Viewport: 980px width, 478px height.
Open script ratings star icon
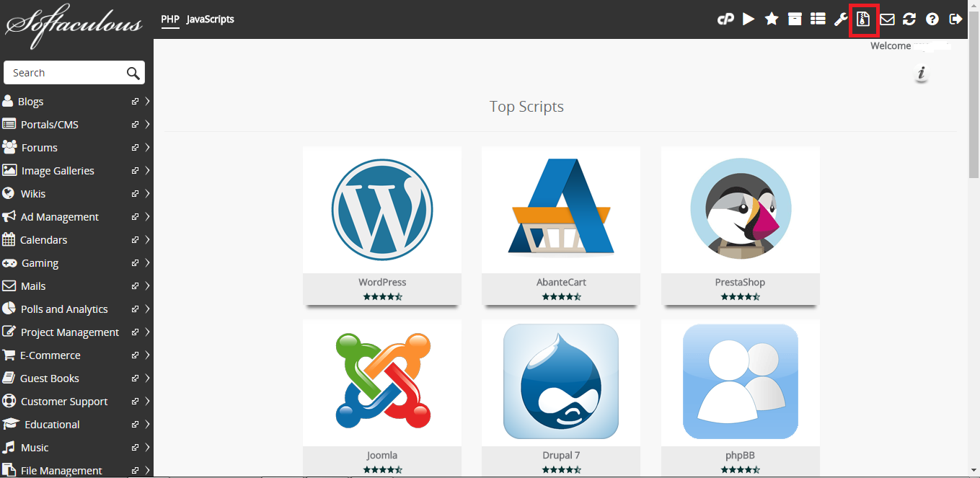(772, 19)
